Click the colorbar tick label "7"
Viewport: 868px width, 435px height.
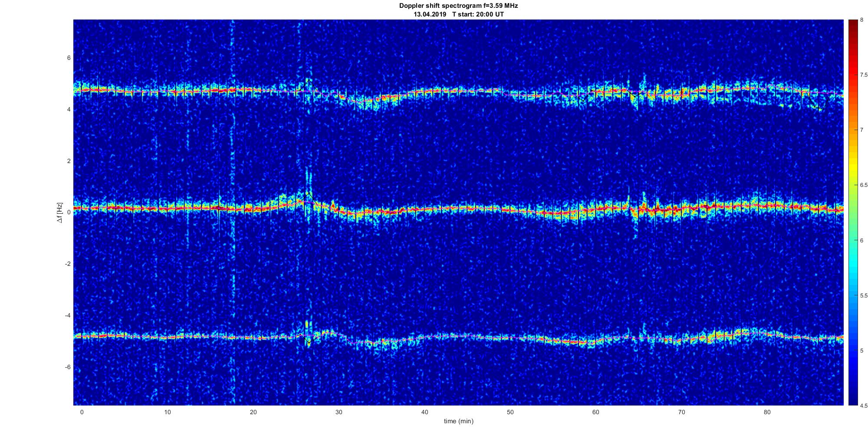[861, 130]
